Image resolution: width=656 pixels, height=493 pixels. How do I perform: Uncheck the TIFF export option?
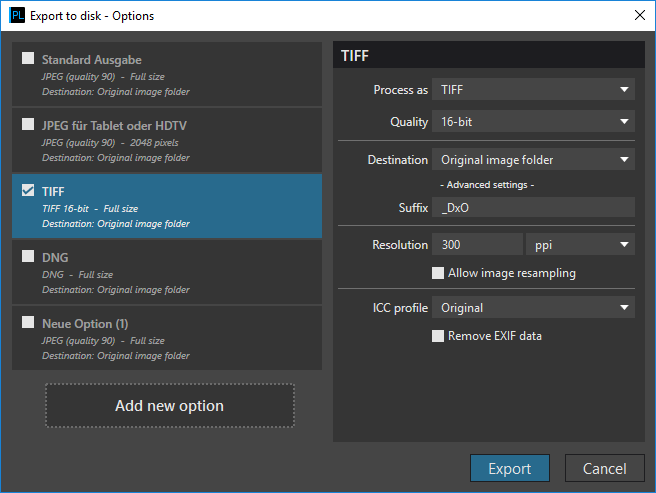click(x=28, y=190)
